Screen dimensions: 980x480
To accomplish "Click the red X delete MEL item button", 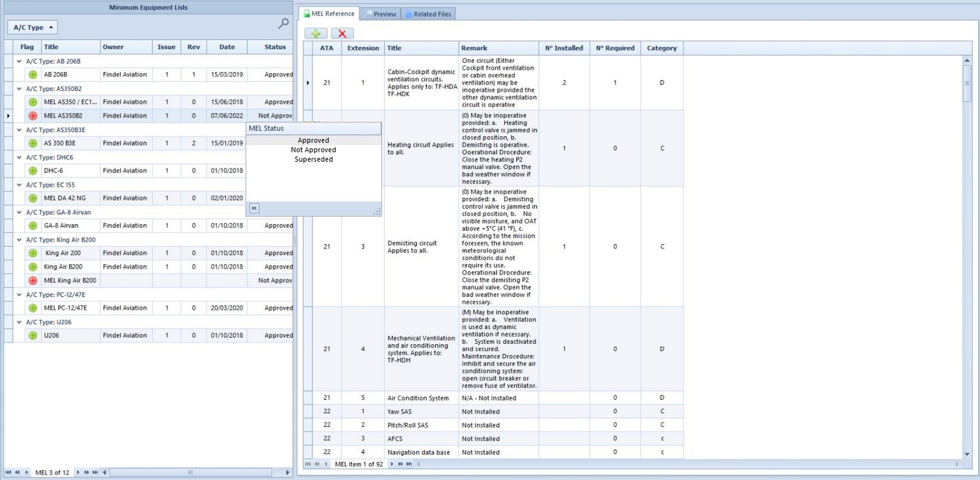I will (342, 34).
